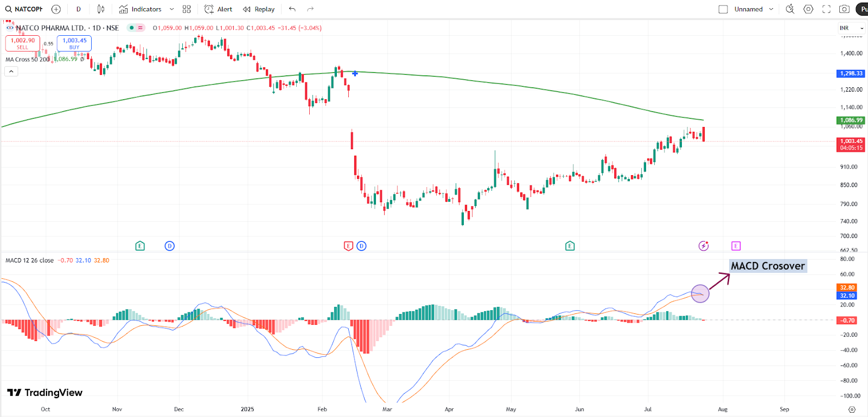This screenshot has height=417, width=868.
Task: Change the D timeframe interval
Action: pos(79,9)
